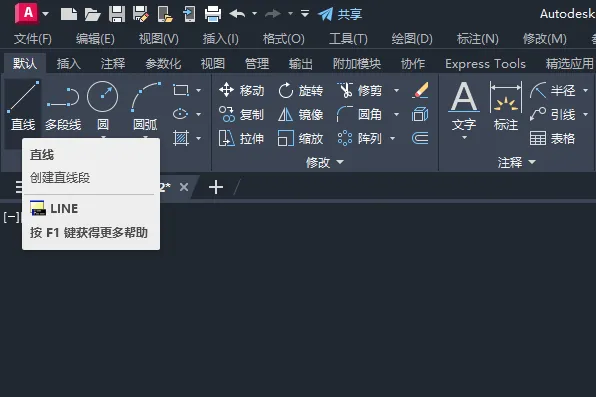Select the 缩放 Scale tool

tap(300, 138)
